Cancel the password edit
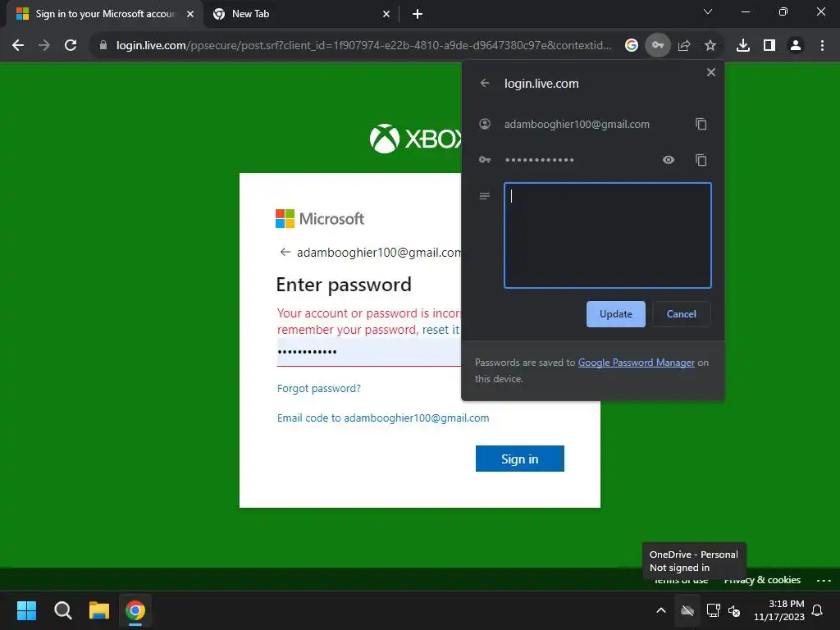Viewport: 840px width, 630px height. click(682, 314)
